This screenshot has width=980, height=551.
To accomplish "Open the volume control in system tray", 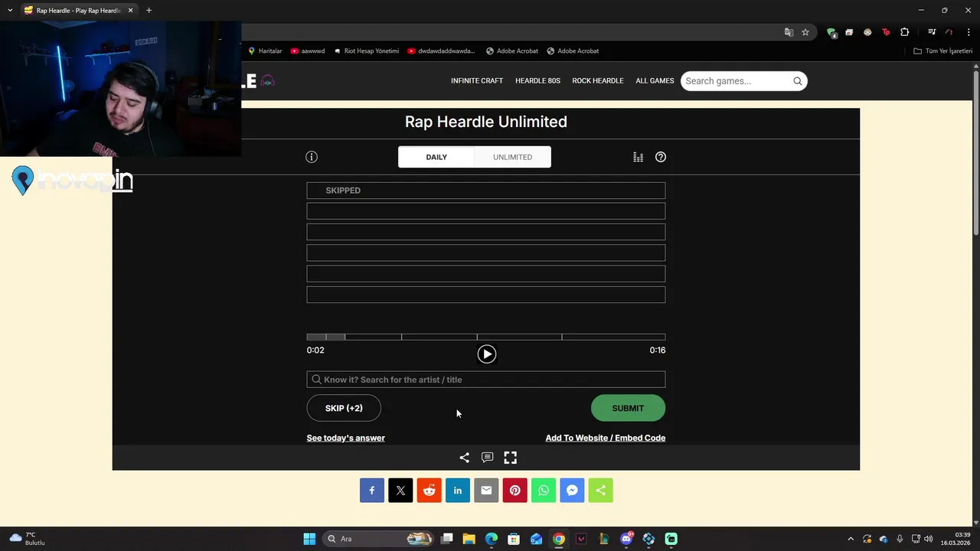I will (929, 539).
